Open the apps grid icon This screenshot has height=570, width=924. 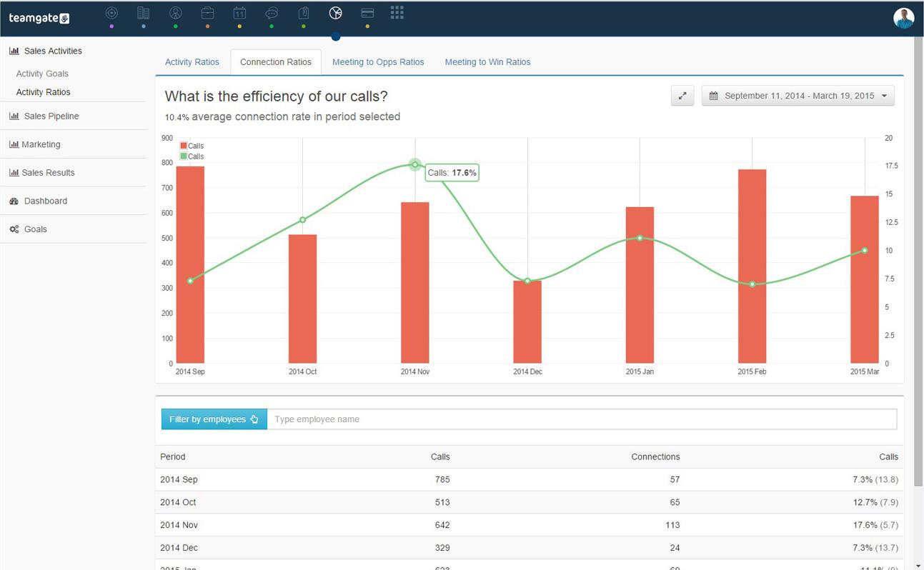tap(397, 12)
